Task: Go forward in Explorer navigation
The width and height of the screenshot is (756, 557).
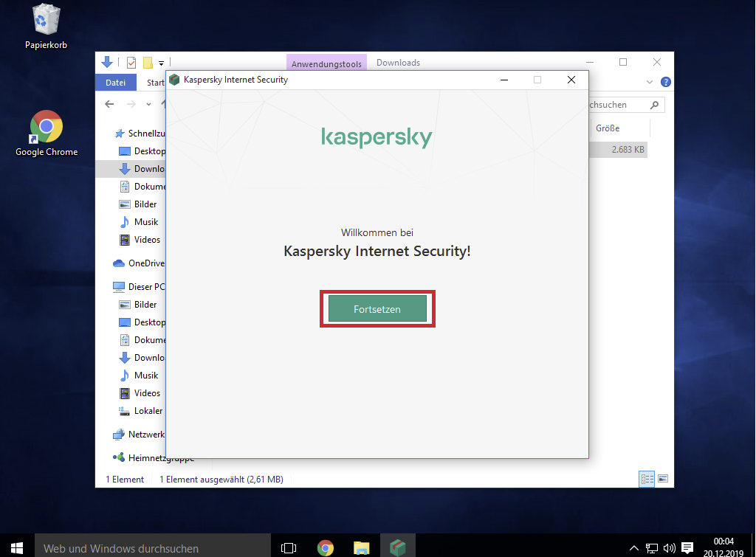Action: pos(131,104)
